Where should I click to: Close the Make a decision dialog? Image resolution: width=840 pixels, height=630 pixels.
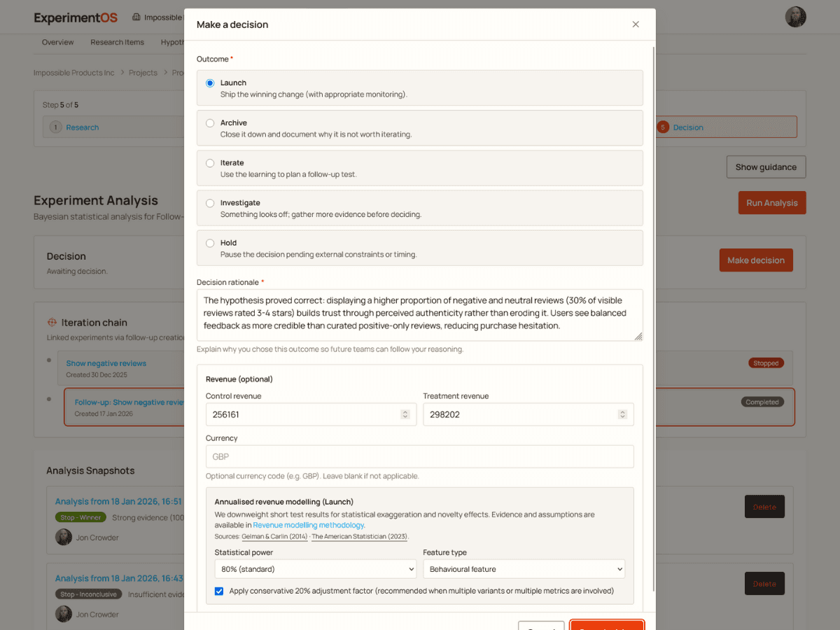click(636, 24)
